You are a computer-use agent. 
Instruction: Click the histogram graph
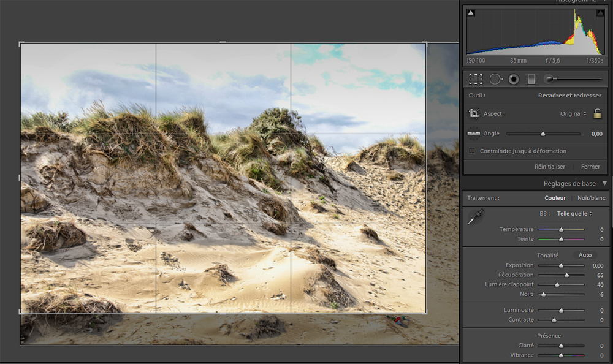[x=536, y=32]
